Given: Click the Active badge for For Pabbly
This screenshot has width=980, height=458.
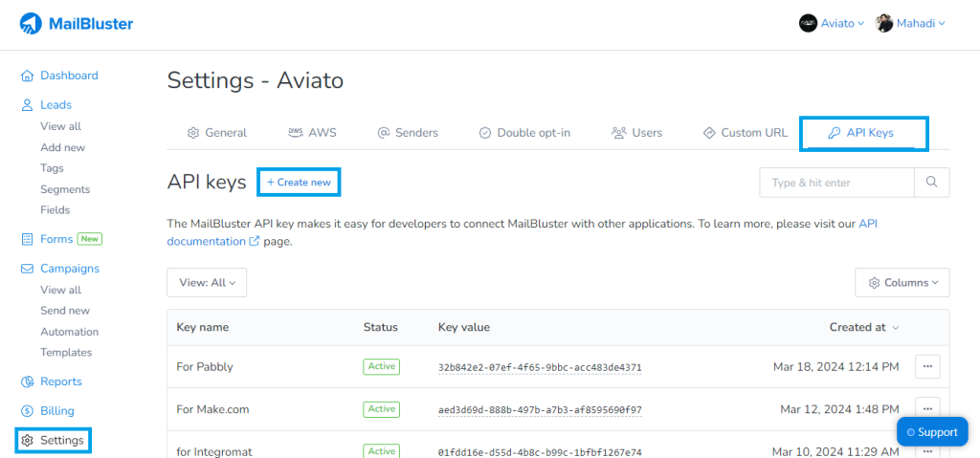Looking at the screenshot, I should pyautogui.click(x=381, y=367).
